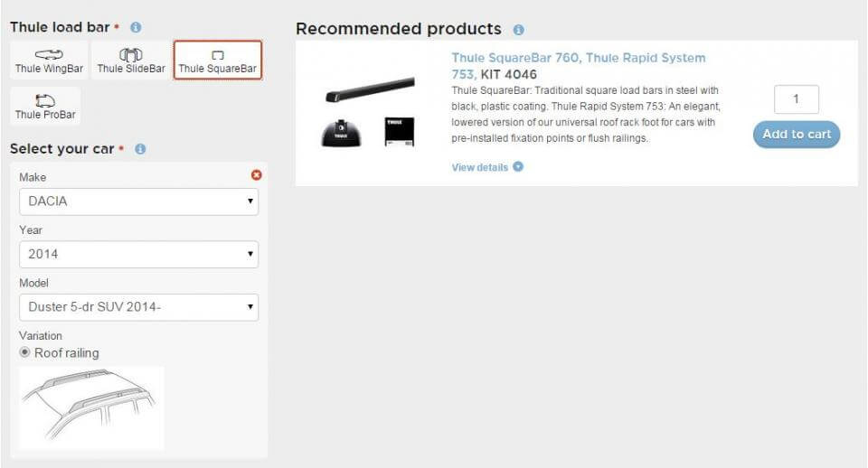868x468 pixels.
Task: Click the roof railing car illustration
Action: 91,407
